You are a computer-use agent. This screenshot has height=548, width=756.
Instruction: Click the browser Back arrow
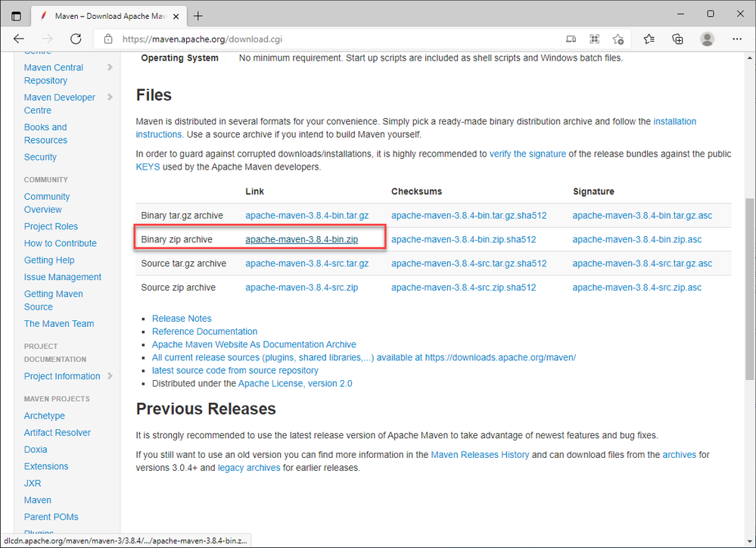click(19, 39)
